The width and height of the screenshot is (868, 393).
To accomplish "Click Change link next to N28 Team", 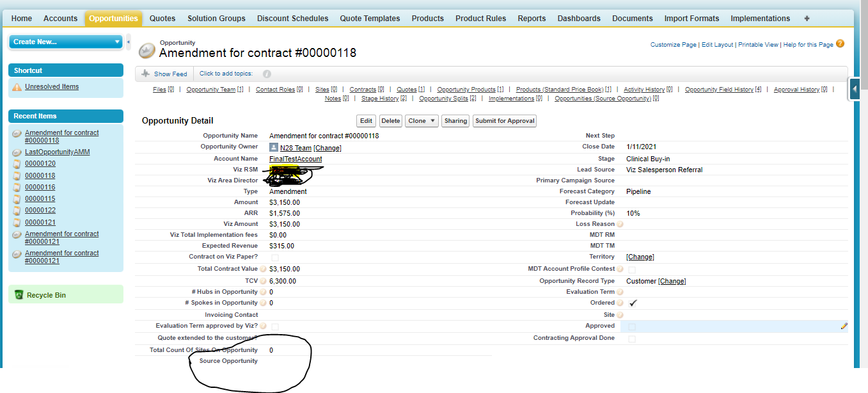I will click(327, 148).
